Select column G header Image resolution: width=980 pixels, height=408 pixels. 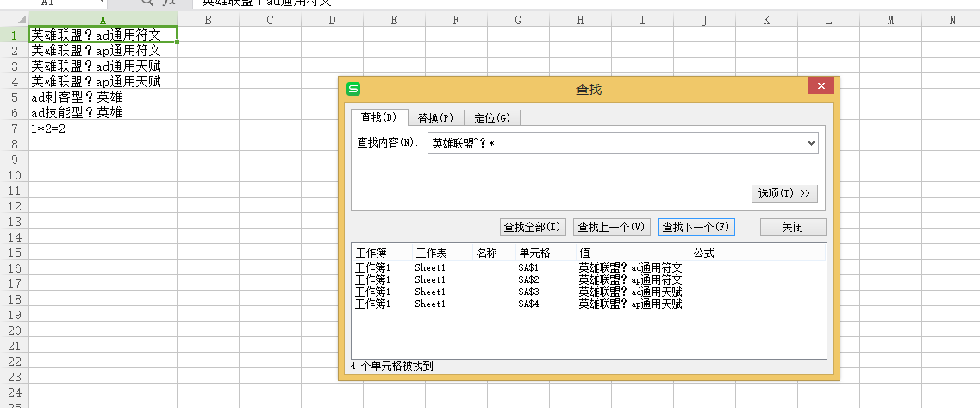[518, 20]
